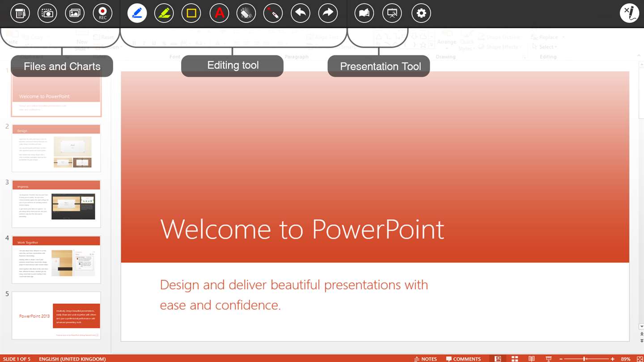644x362 pixels.
Task: Pick the eraser tool
Action: 246,13
